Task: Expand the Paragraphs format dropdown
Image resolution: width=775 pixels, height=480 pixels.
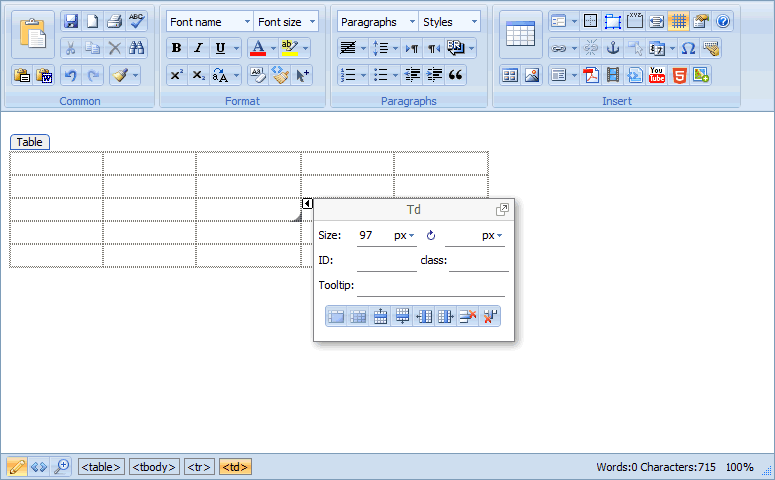Action: (376, 22)
